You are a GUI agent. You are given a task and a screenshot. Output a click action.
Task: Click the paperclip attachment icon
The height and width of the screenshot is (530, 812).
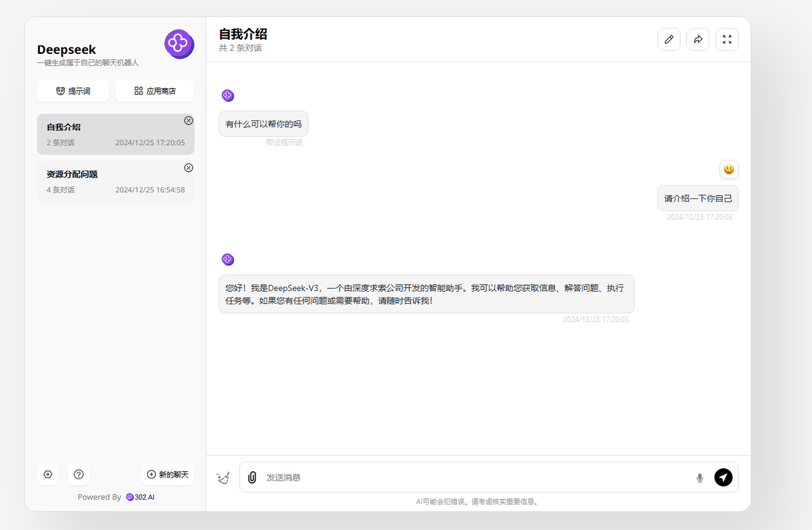click(x=252, y=477)
